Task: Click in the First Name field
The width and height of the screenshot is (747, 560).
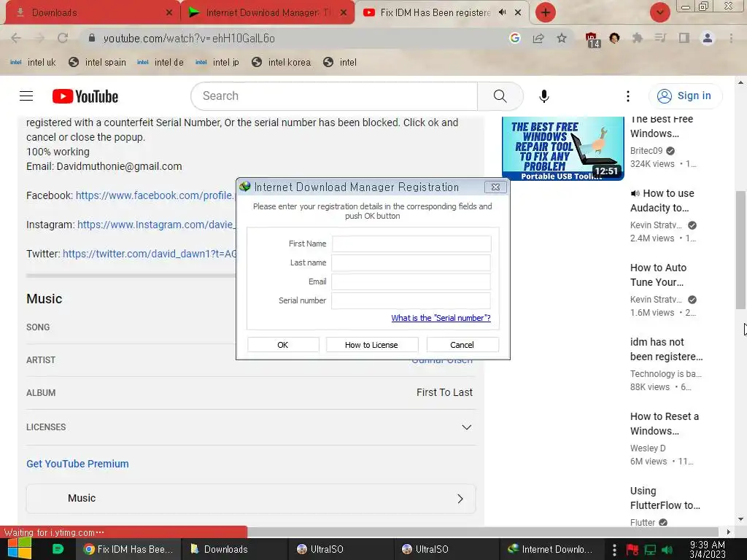Action: coord(411,244)
